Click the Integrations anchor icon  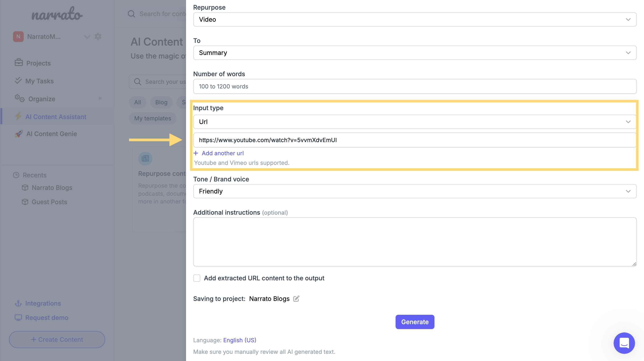[x=18, y=303]
